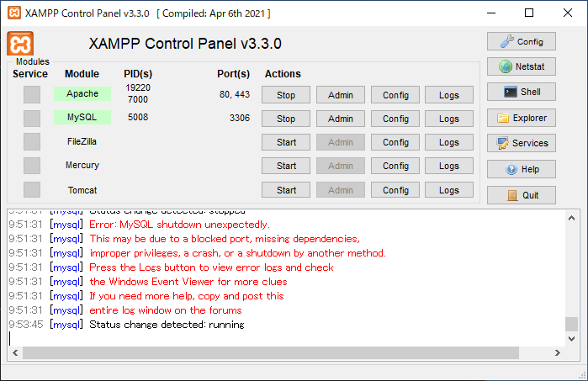Open Tomcat Logs menu

click(x=449, y=190)
